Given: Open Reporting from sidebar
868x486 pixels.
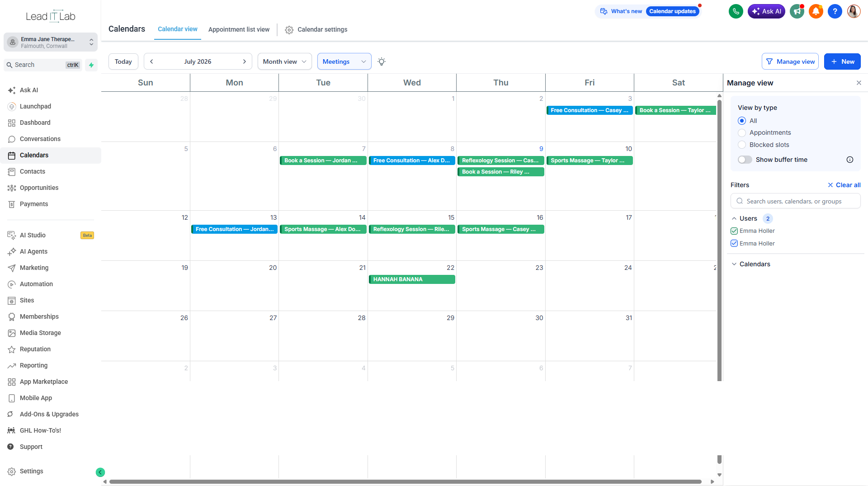Looking at the screenshot, I should [x=50, y=365].
